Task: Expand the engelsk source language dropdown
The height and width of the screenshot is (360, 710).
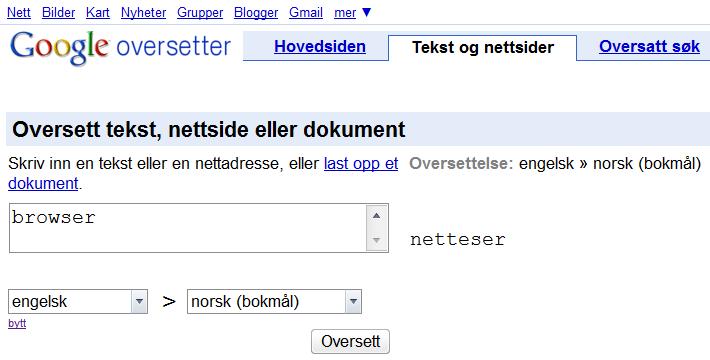Action: (139, 302)
